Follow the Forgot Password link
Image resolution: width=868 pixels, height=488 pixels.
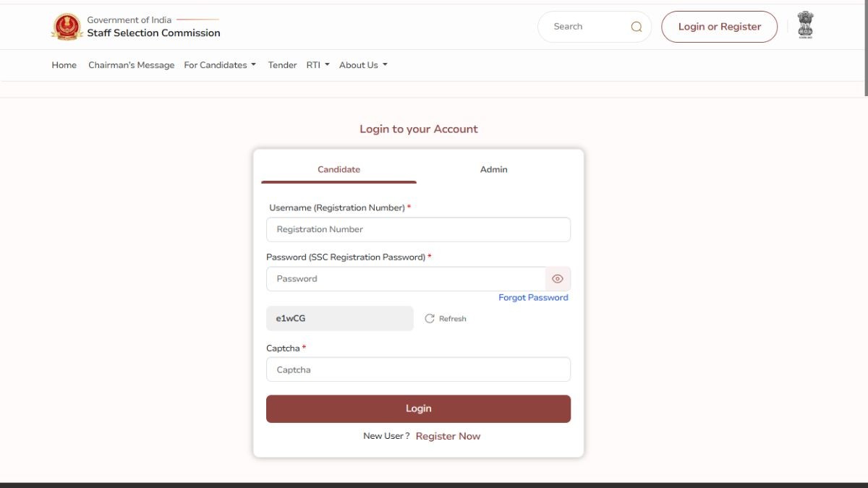pyautogui.click(x=533, y=298)
